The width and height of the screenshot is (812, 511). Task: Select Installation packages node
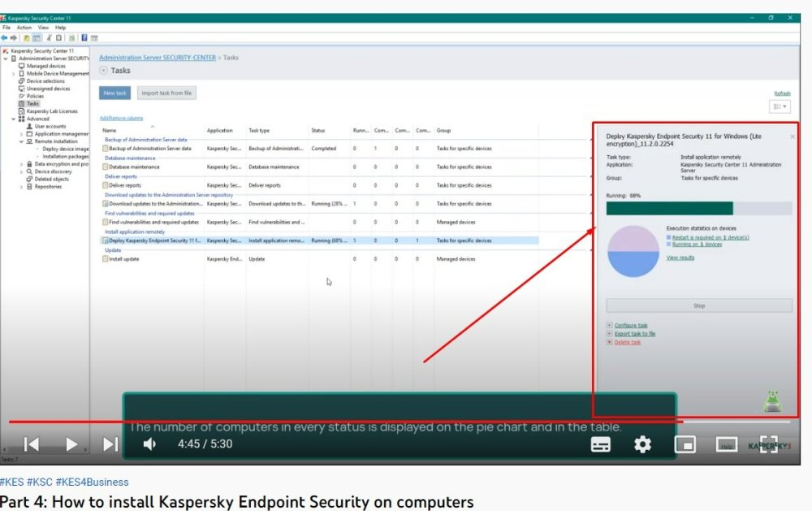(x=65, y=156)
